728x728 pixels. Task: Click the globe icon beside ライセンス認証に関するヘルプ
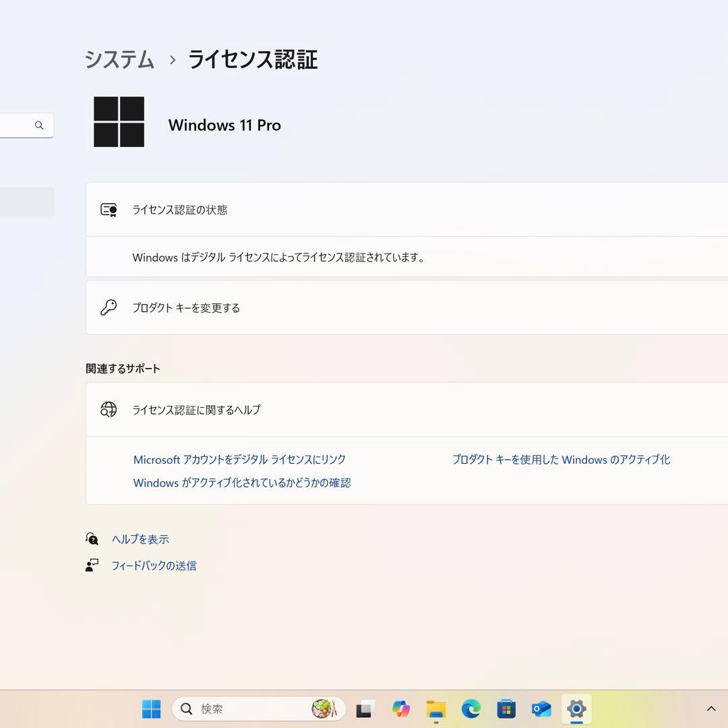[109, 409]
